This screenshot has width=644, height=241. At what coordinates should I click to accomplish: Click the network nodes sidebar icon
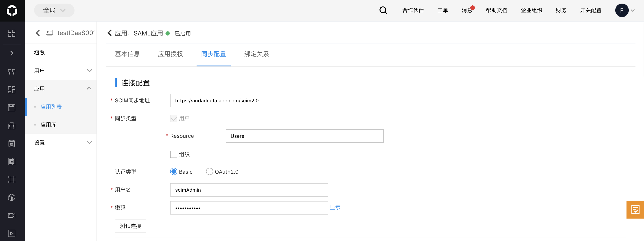click(12, 72)
